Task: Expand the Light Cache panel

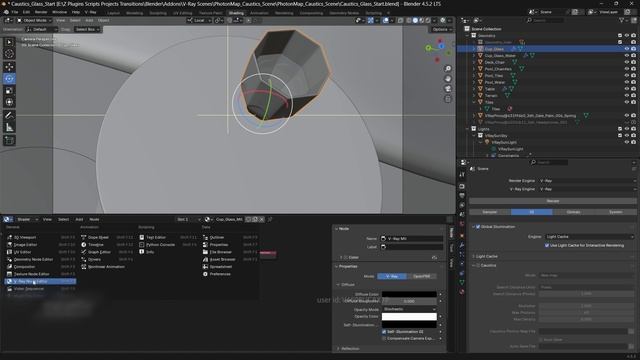Action: pos(473,256)
